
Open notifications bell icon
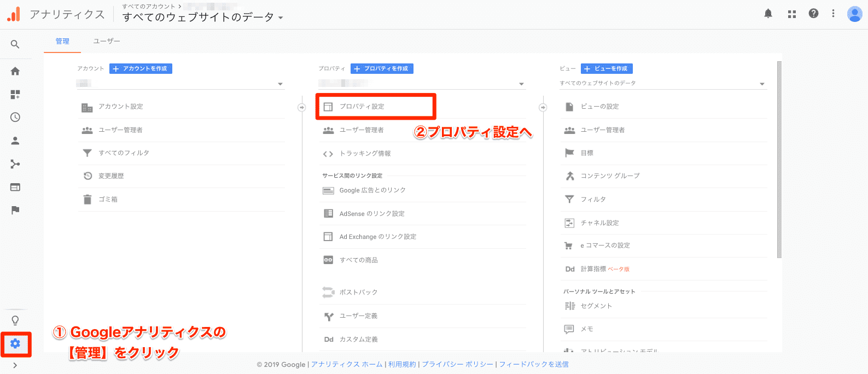point(768,14)
